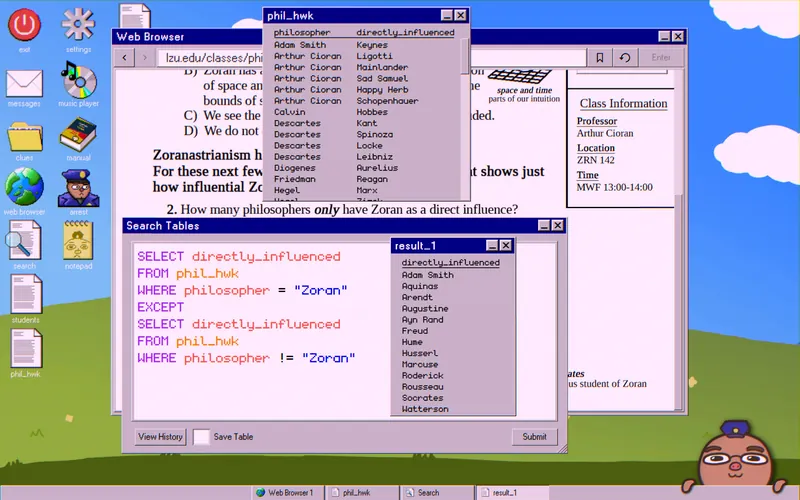Select Hume row in result_1
Image resolution: width=800 pixels, height=500 pixels.
(x=412, y=342)
